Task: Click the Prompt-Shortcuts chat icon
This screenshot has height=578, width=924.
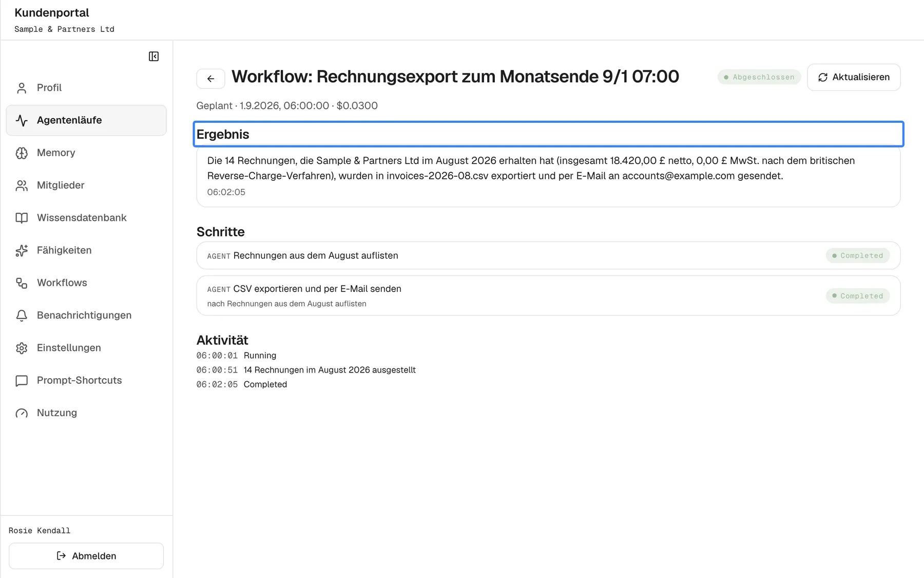Action: click(22, 381)
